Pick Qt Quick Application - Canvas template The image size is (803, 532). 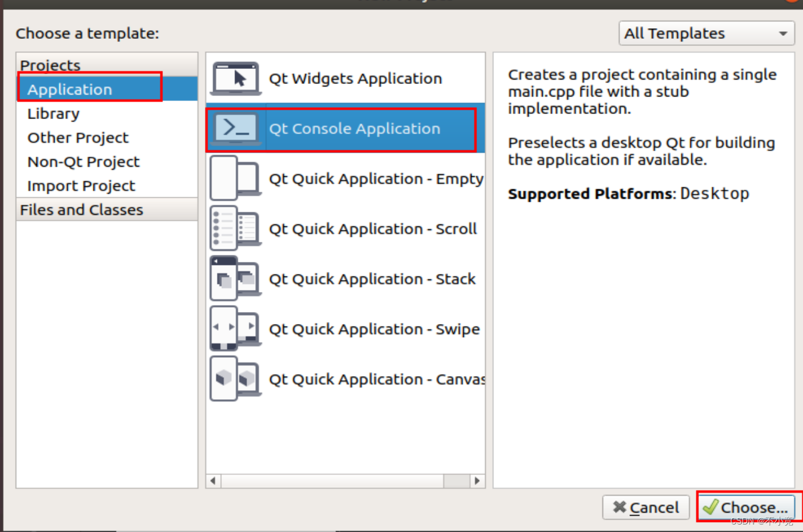click(x=345, y=379)
